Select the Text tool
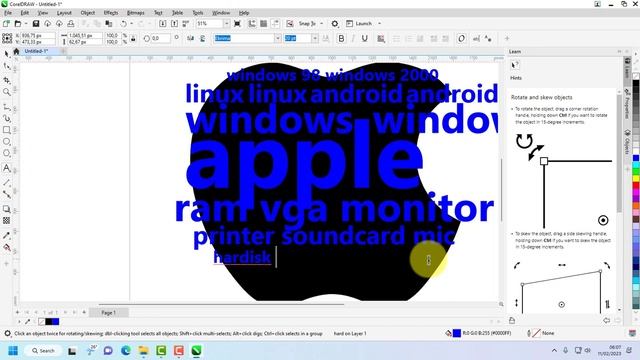640x360 pixels. tap(7, 168)
